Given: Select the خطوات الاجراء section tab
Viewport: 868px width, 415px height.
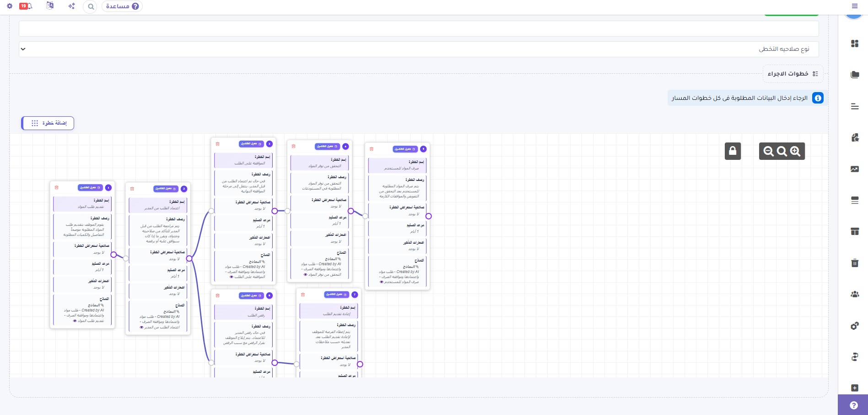Looking at the screenshot, I should [793, 74].
